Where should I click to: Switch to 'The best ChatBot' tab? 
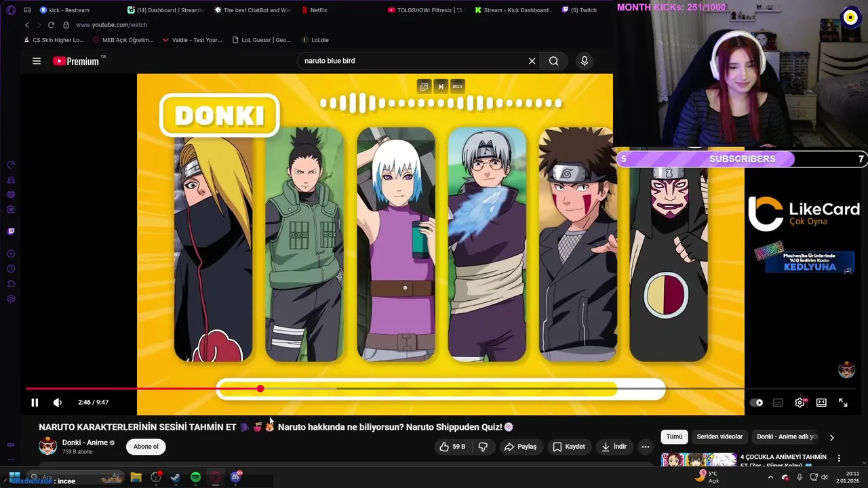coord(252,10)
